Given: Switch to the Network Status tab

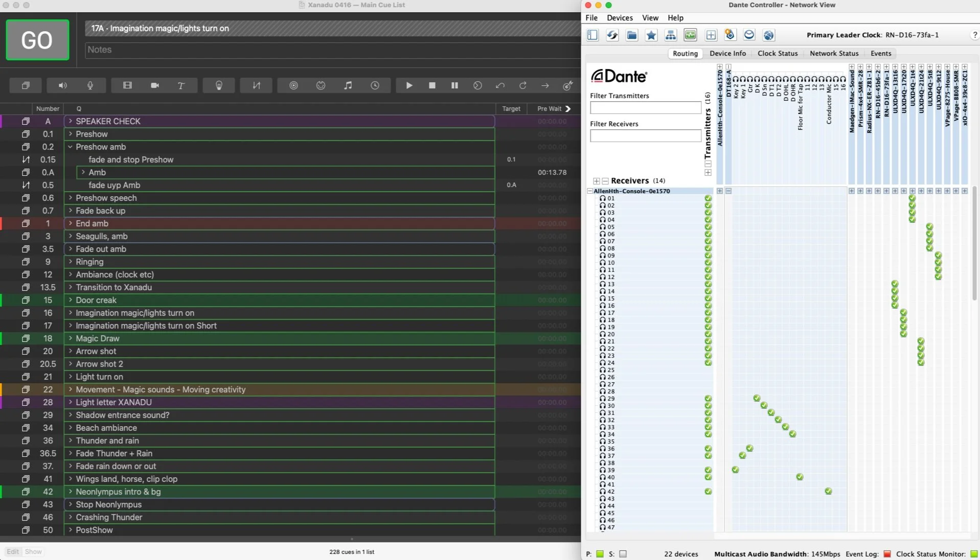Looking at the screenshot, I should point(834,53).
